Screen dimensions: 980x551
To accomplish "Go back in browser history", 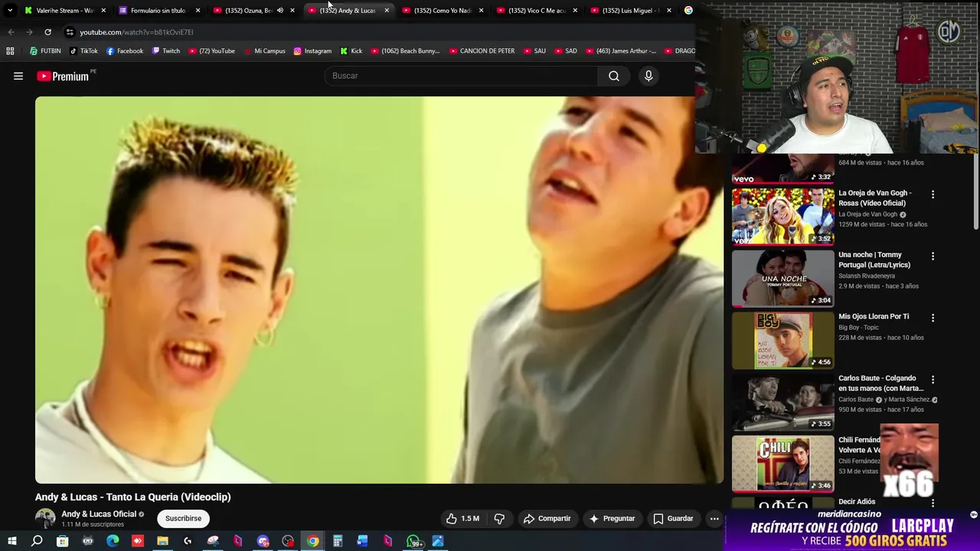I will (x=11, y=32).
